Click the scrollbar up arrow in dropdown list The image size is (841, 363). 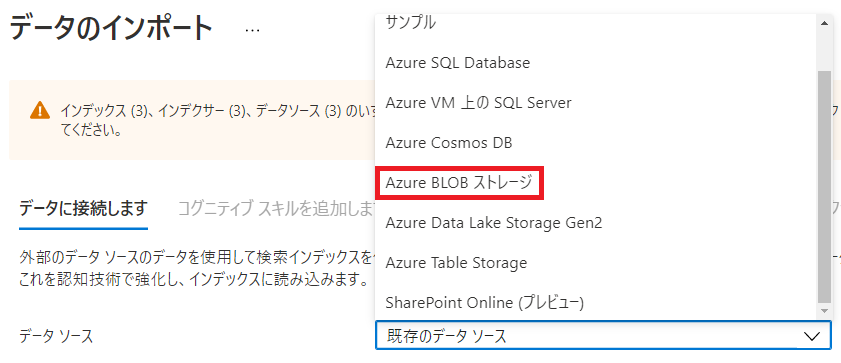[x=824, y=22]
